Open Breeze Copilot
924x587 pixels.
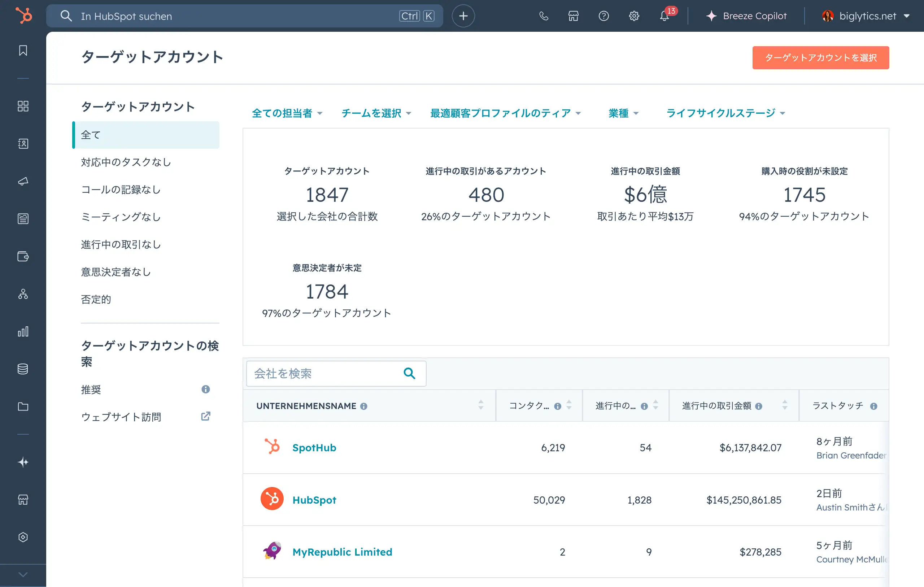coord(746,16)
